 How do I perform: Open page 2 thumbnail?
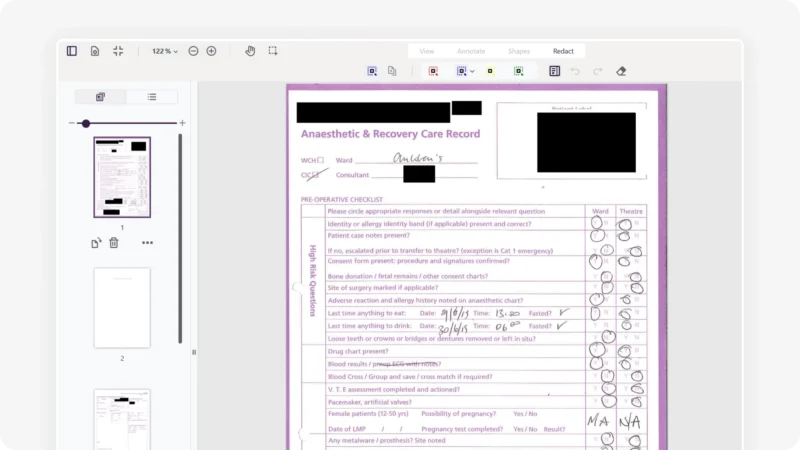pyautogui.click(x=122, y=308)
